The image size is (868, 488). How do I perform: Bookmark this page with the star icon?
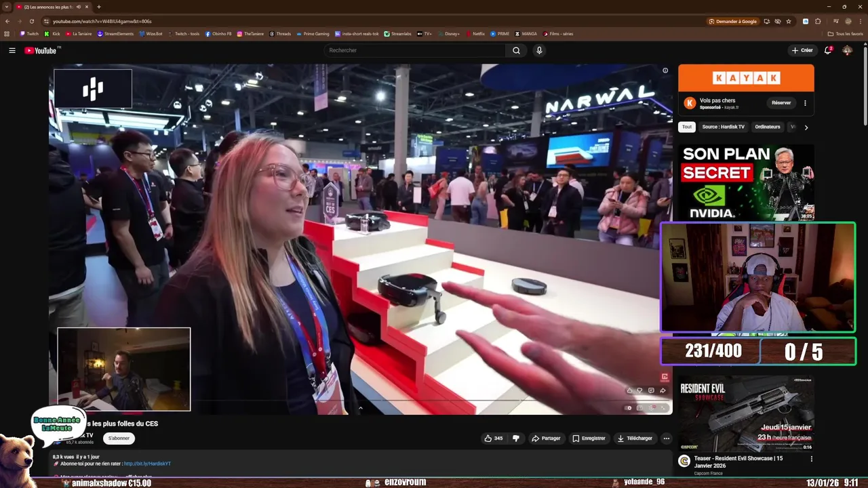[x=789, y=21]
